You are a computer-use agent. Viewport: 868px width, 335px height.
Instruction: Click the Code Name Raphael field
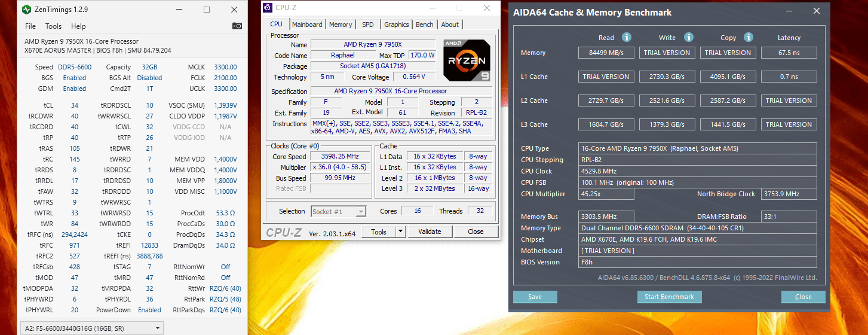(342, 55)
